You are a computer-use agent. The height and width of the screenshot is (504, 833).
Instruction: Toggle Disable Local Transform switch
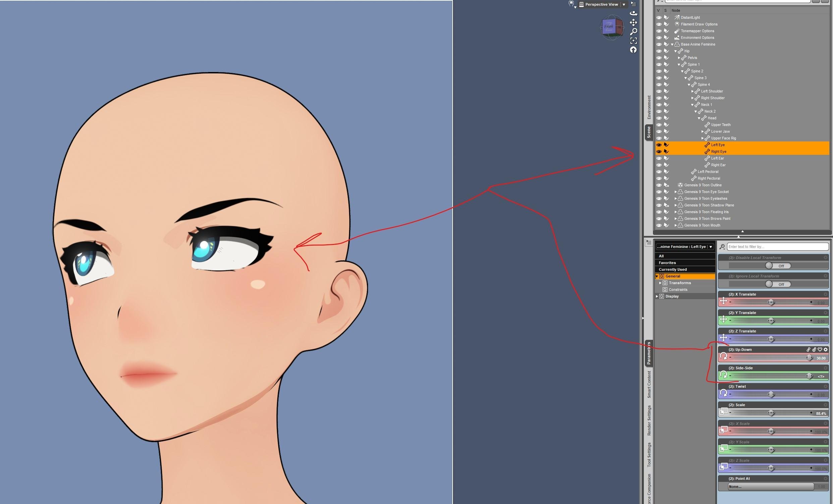778,266
